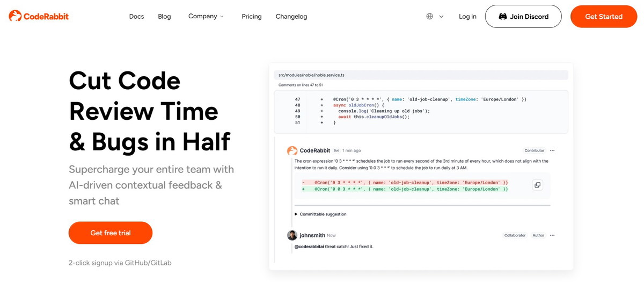Click the CodeRabbit commenter name
644x282 pixels.
315,150
